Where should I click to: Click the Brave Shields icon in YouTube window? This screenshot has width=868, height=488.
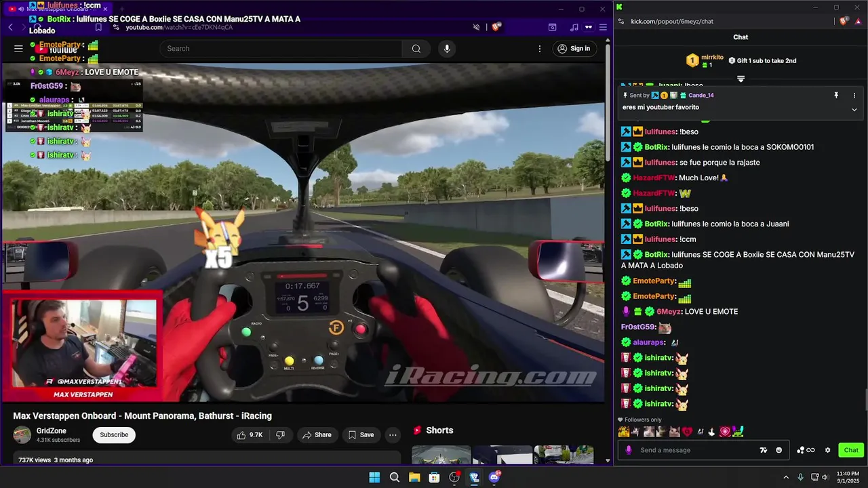(x=496, y=27)
